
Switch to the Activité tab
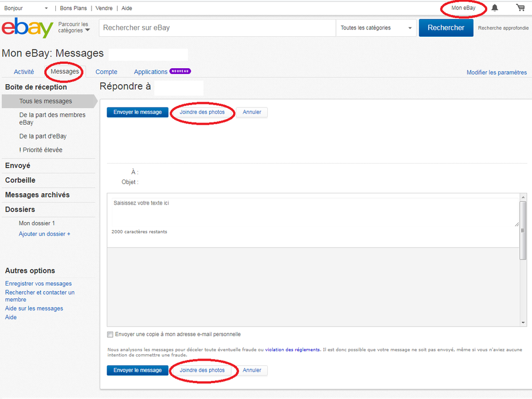pyautogui.click(x=24, y=72)
